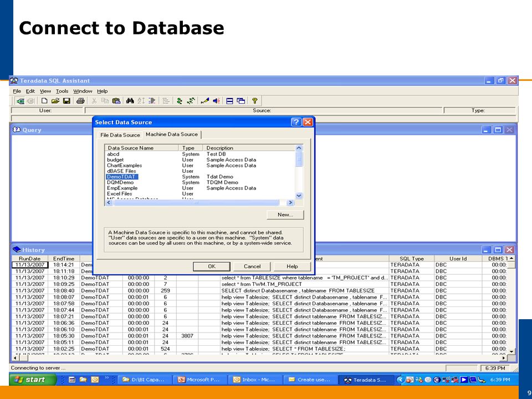Screen dimensions: 532x399
Task: Click the 18:09:25 history row's SQL text
Action: [x=262, y=284]
